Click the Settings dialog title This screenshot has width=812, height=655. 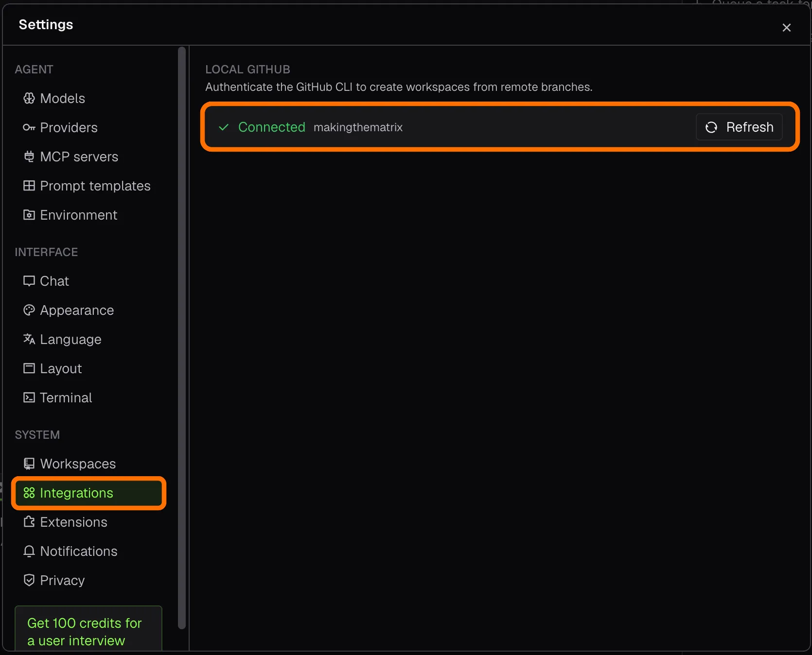point(46,25)
